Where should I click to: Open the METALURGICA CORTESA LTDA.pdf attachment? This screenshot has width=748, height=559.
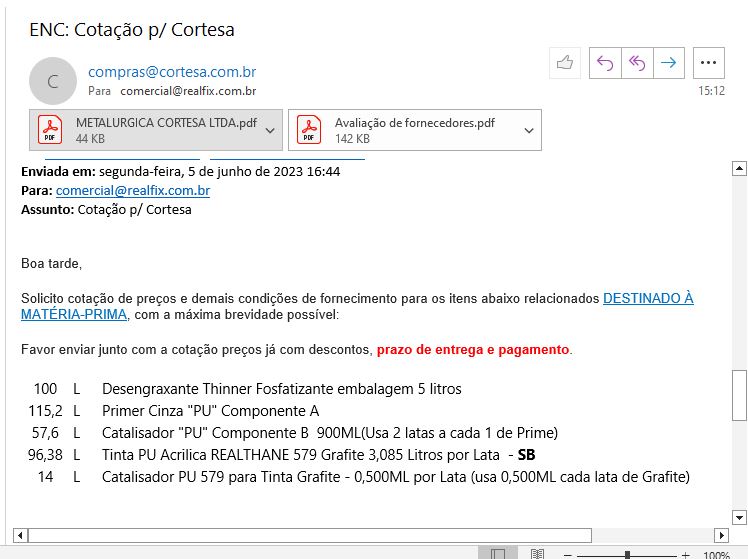(x=150, y=131)
